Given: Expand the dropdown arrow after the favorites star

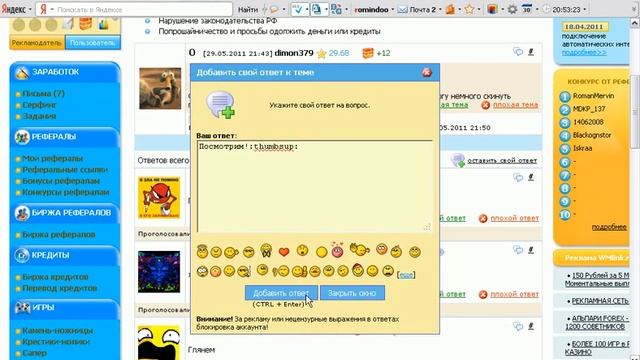Looking at the screenshot, I should pos(479,9).
